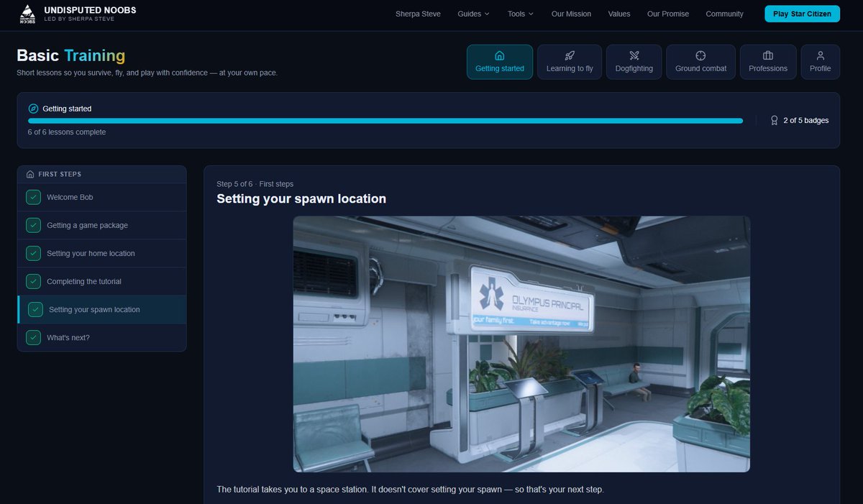
Task: Open the Profile tab
Action: (820, 62)
